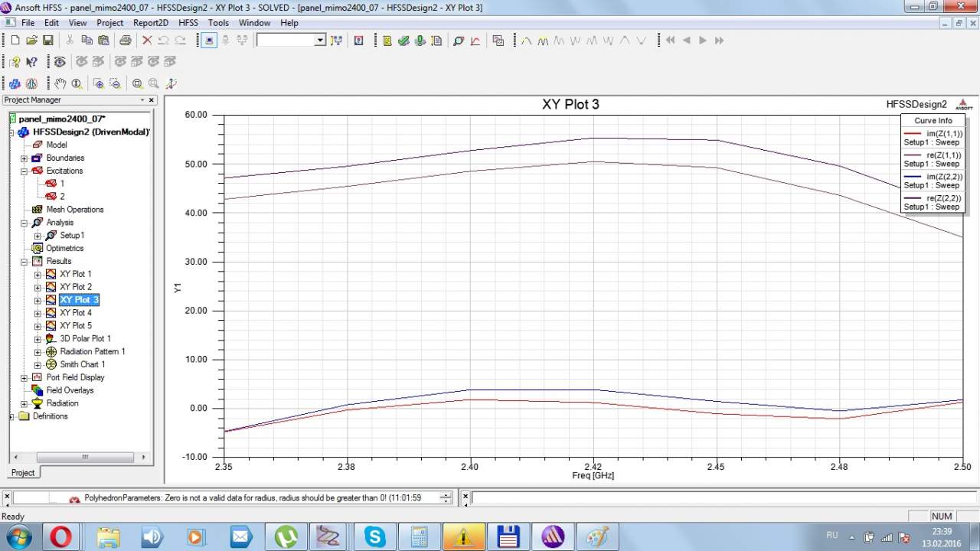The height and width of the screenshot is (551, 980).
Task: Click the clock in the system tray
Action: click(x=942, y=536)
